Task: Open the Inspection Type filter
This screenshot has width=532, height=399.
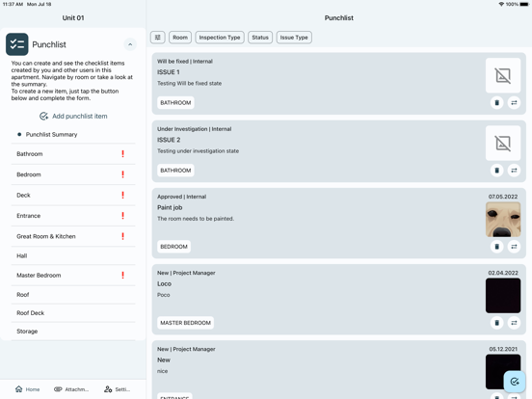Action: point(220,38)
